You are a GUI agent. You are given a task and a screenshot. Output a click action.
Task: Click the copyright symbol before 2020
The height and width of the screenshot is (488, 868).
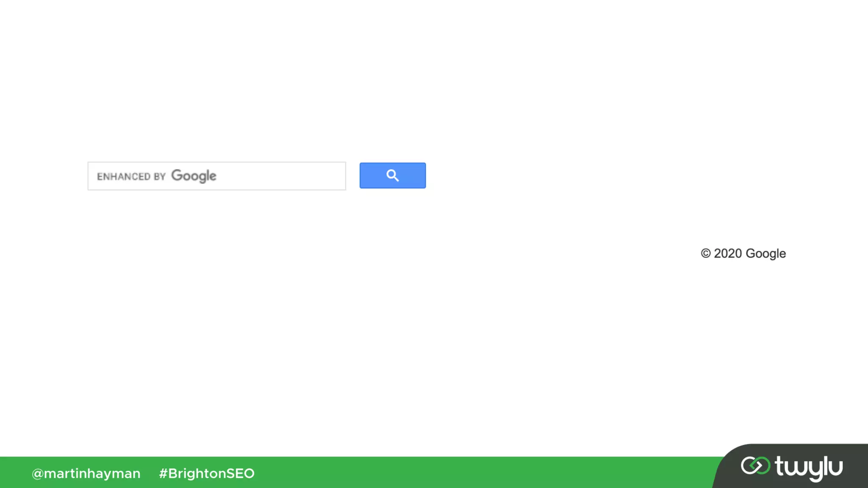[705, 253]
